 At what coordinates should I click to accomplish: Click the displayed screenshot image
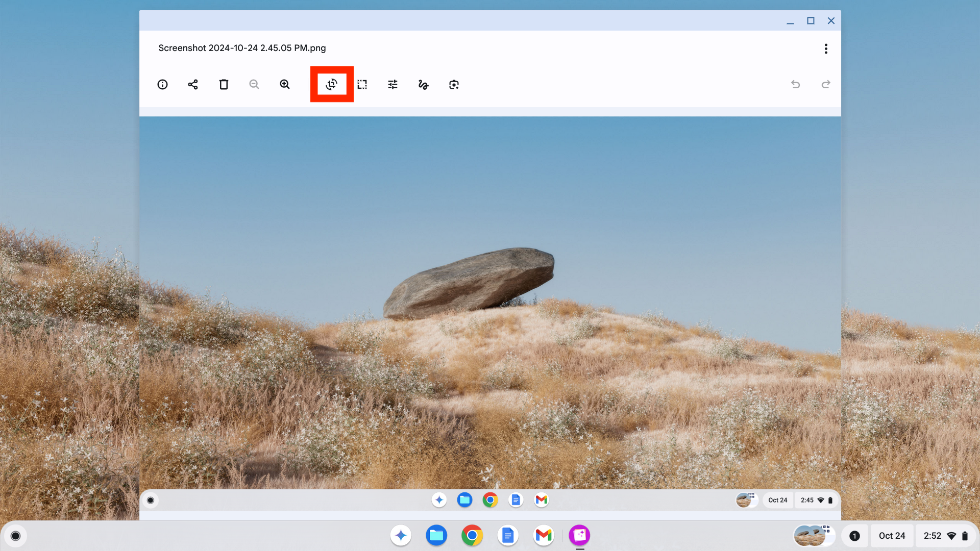click(x=490, y=314)
